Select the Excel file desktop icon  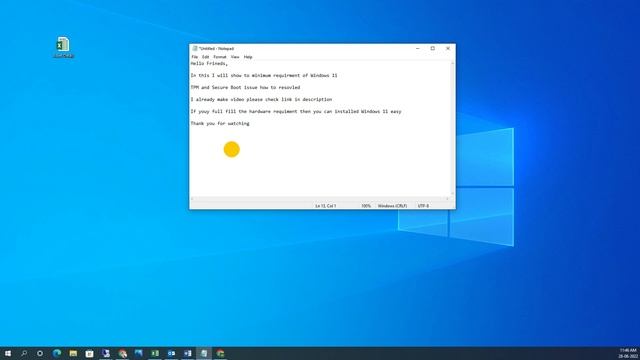point(63,47)
